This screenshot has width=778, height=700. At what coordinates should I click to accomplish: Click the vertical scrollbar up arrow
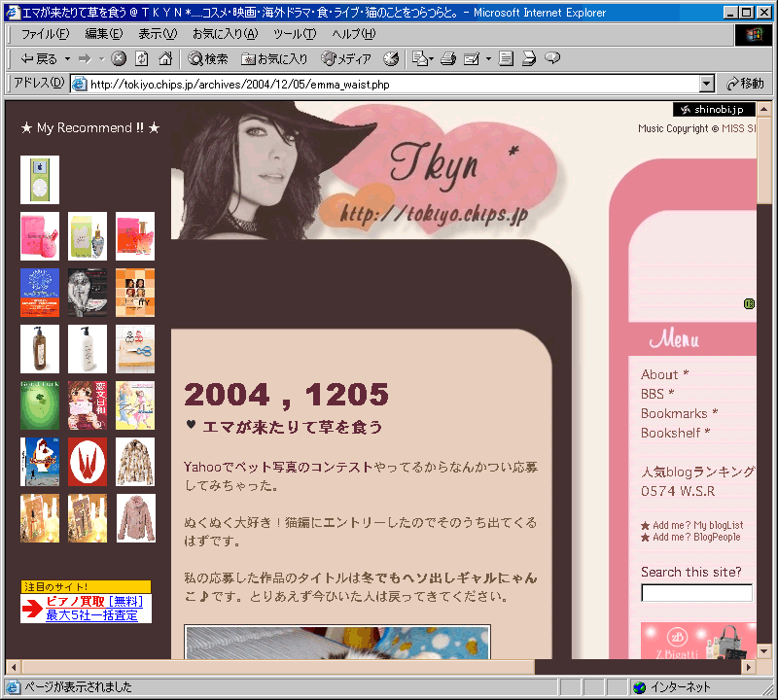(763, 109)
